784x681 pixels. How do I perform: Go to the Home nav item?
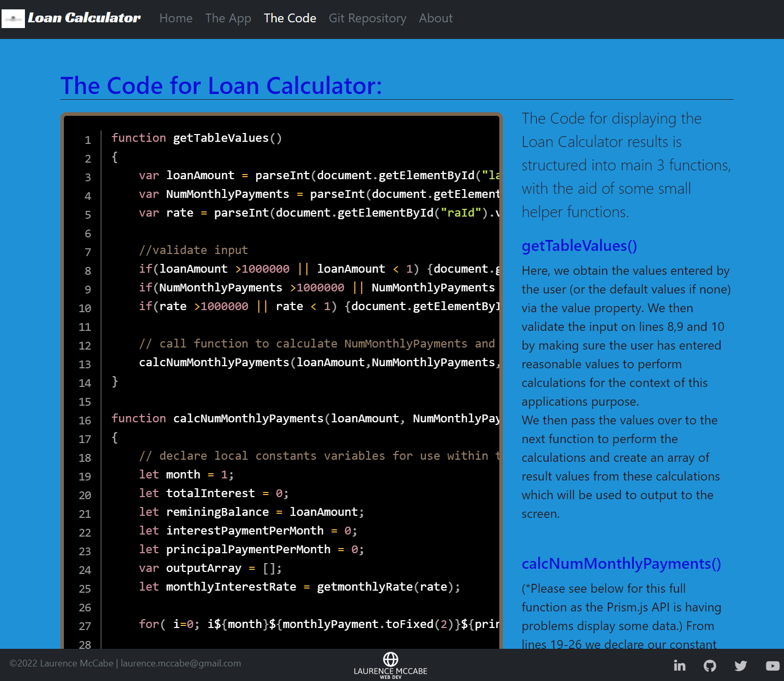coord(176,18)
